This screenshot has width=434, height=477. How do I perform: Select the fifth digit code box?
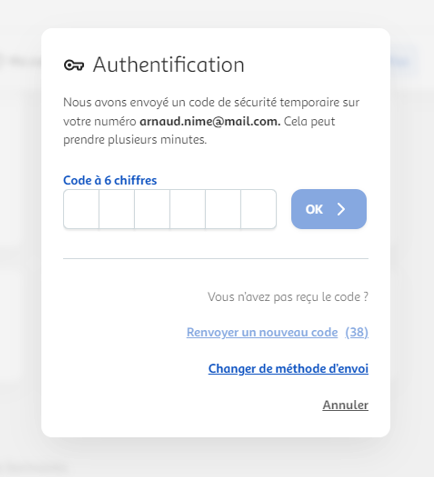tap(223, 209)
